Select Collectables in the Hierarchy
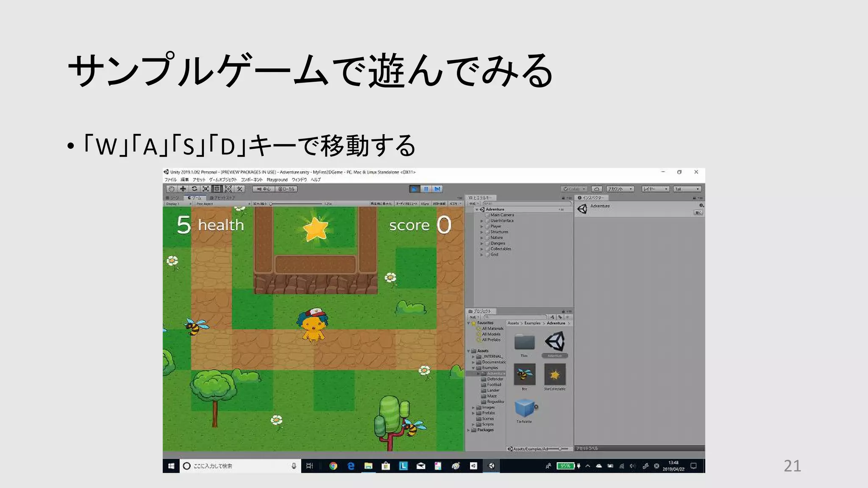 (x=501, y=249)
